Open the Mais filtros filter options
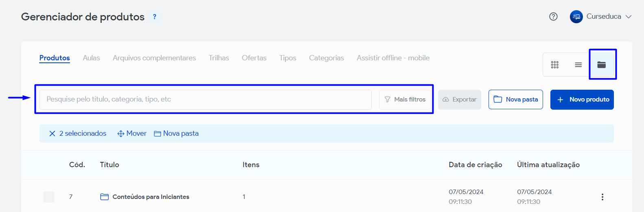The width and height of the screenshot is (644, 212). (405, 99)
